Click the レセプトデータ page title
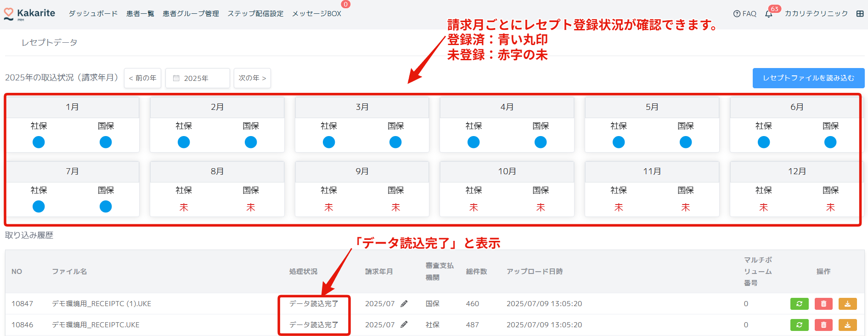 pos(50,43)
